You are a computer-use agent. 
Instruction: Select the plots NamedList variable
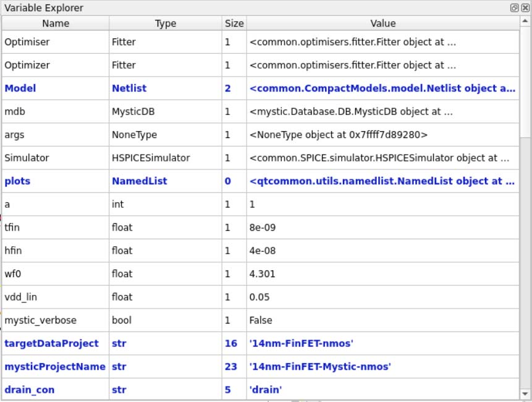(17, 181)
